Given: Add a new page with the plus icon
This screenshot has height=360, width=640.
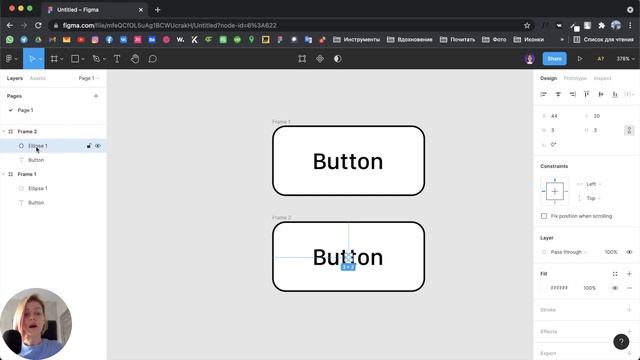Looking at the screenshot, I should click(x=96, y=96).
